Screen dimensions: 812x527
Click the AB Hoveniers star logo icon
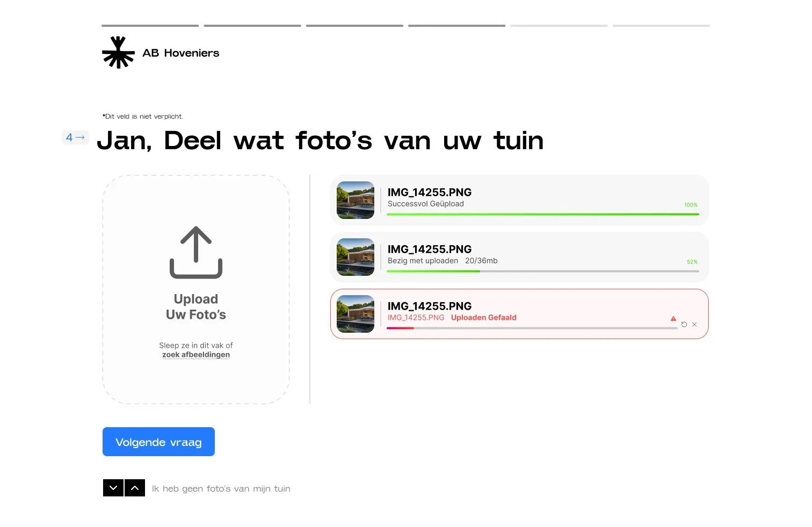[x=118, y=53]
